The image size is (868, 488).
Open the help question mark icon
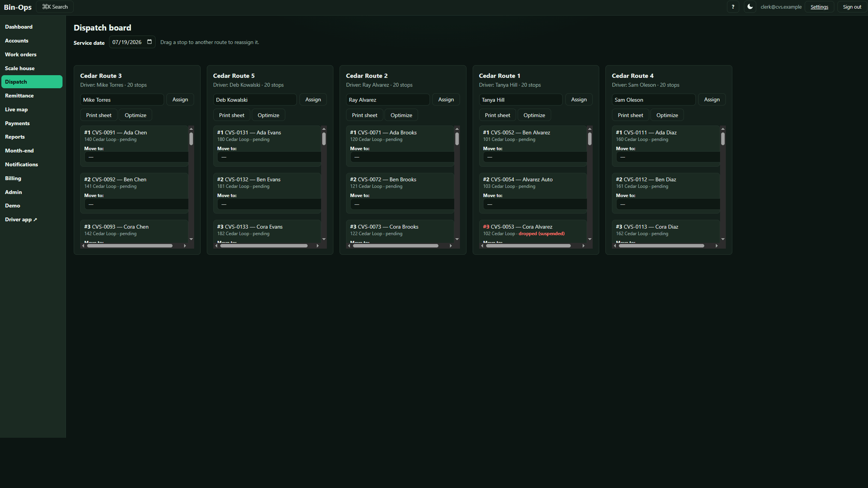(733, 7)
